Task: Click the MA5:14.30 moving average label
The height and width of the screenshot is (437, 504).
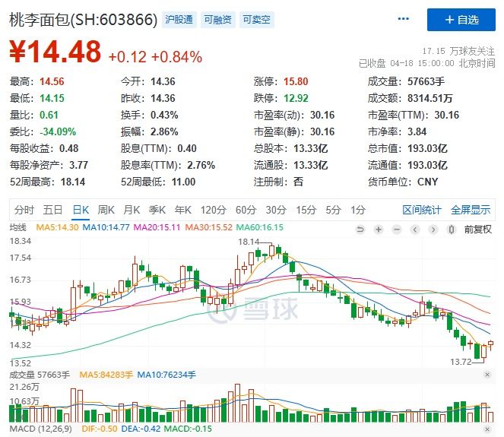Action: [57, 227]
